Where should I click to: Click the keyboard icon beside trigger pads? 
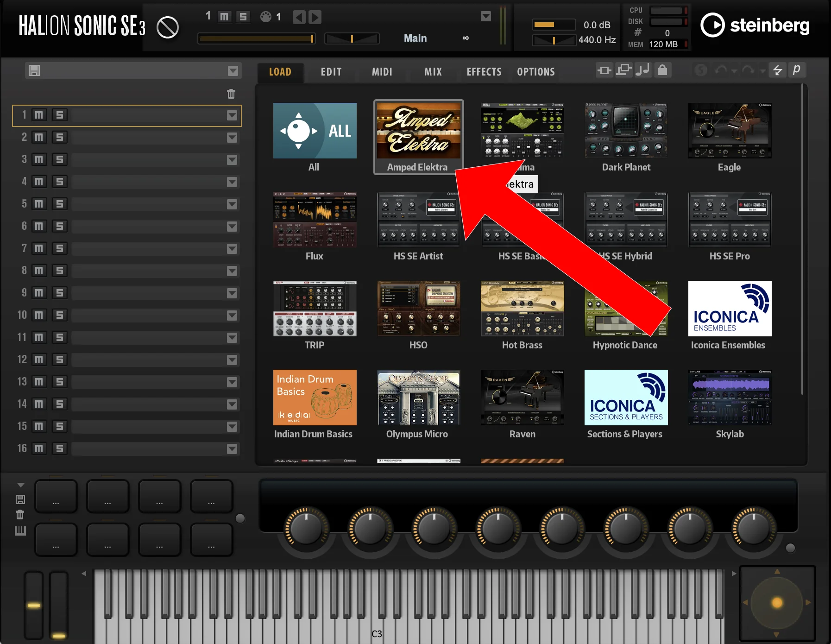tap(20, 530)
